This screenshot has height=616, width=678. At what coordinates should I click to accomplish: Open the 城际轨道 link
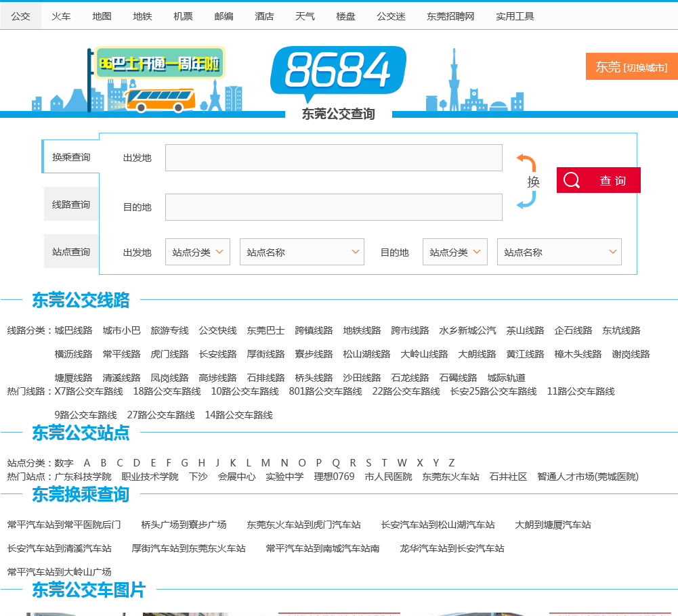(507, 378)
